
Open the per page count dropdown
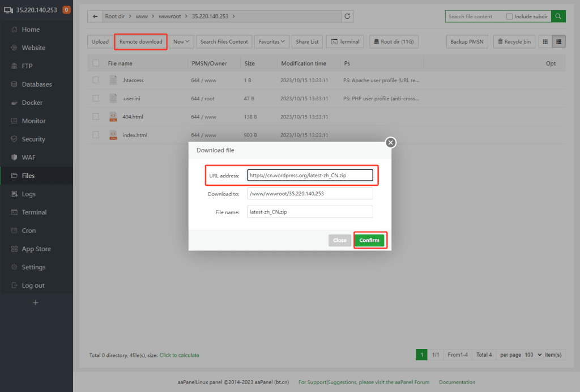click(534, 355)
